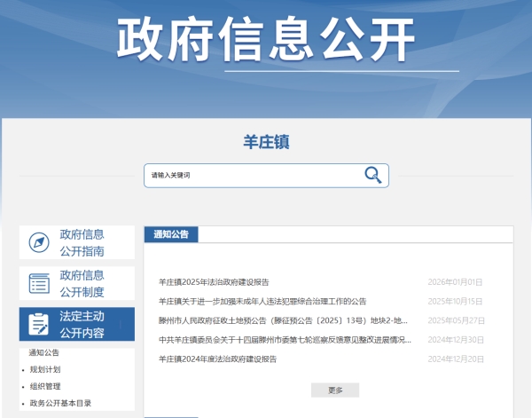Click the clipboard icon for 法定主动公开内容
This screenshot has width=532, height=418.
click(39, 324)
